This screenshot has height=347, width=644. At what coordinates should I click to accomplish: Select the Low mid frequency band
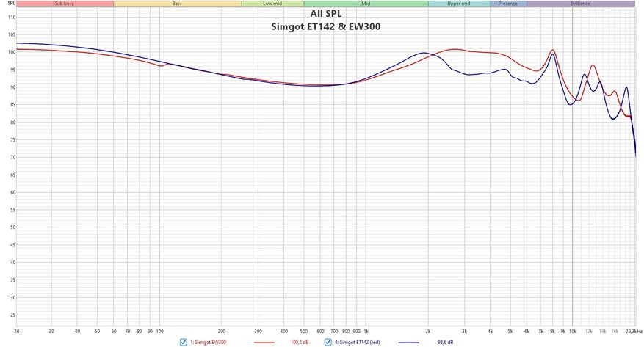point(272,4)
